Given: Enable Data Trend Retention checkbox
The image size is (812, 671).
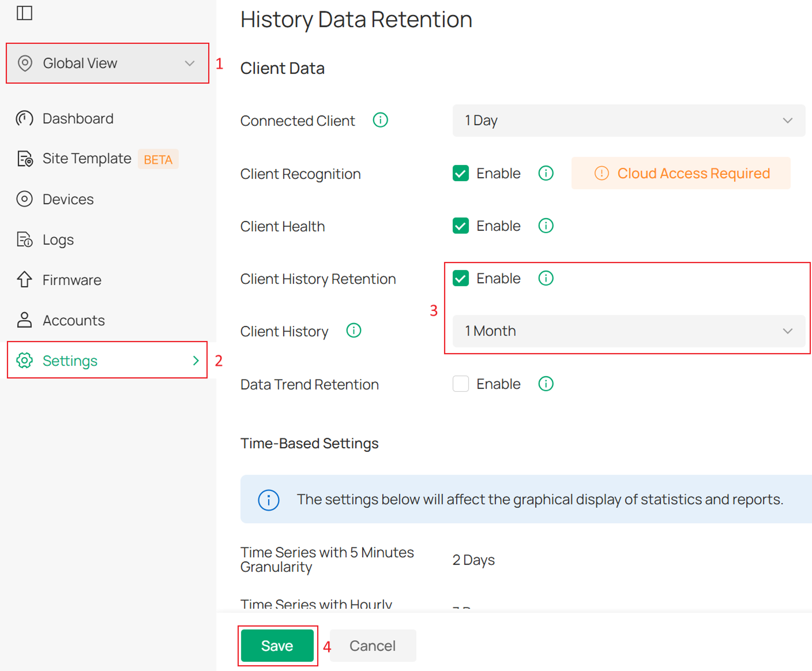Looking at the screenshot, I should 461,384.
